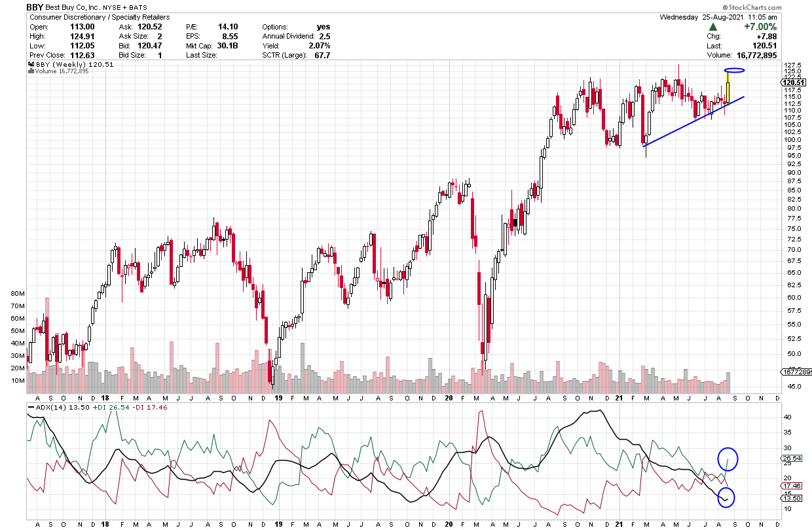Screen dimensions: 812x530
Task: Click the boxed 120.51 price flag on right axis
Action: point(792,82)
